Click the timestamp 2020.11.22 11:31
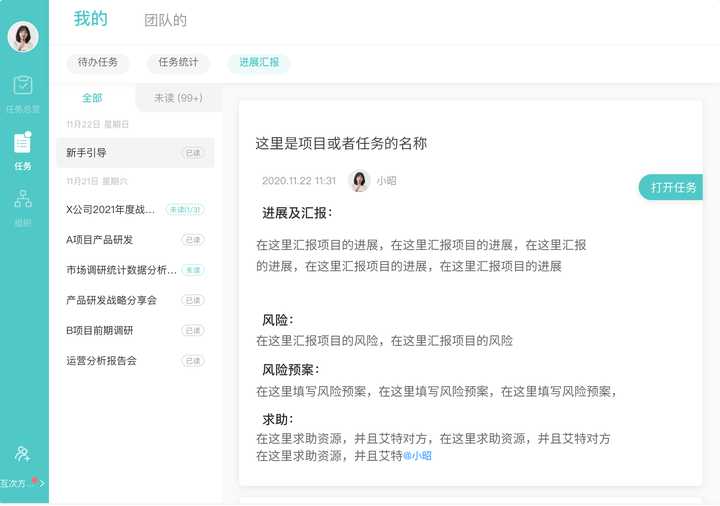 click(299, 181)
